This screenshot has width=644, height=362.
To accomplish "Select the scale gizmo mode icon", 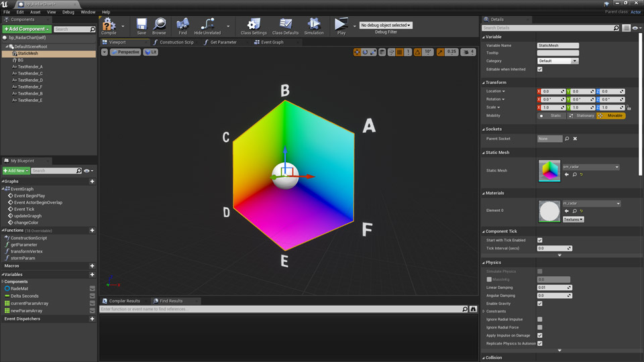I will point(373,52).
